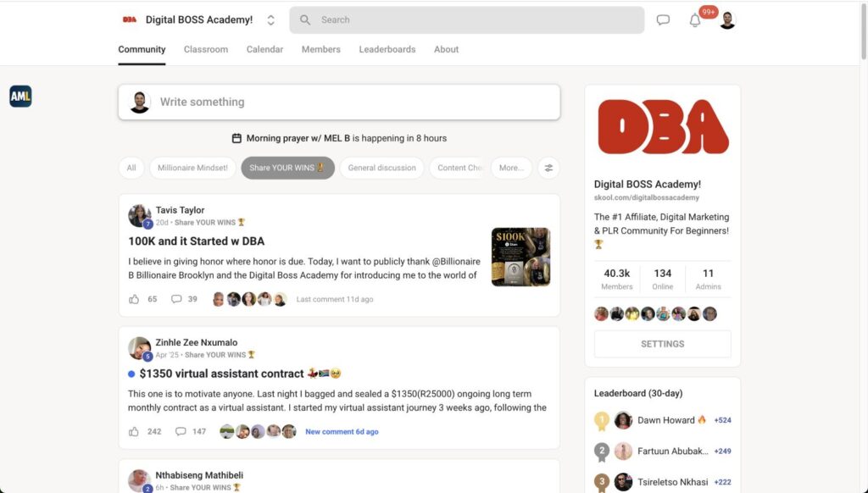Click the Nthabiseng Mathibeli author name

point(199,475)
